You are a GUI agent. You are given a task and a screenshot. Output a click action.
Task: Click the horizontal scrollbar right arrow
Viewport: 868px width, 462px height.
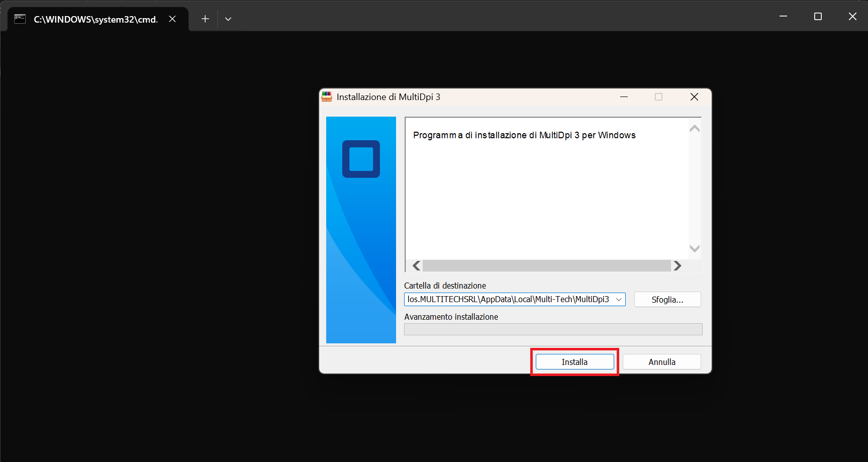(678, 265)
